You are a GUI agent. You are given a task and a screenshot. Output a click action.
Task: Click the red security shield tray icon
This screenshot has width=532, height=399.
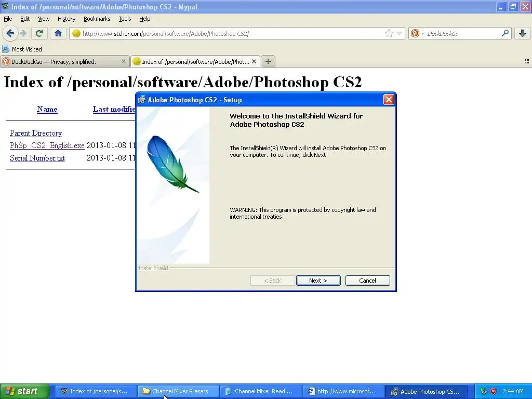(494, 391)
